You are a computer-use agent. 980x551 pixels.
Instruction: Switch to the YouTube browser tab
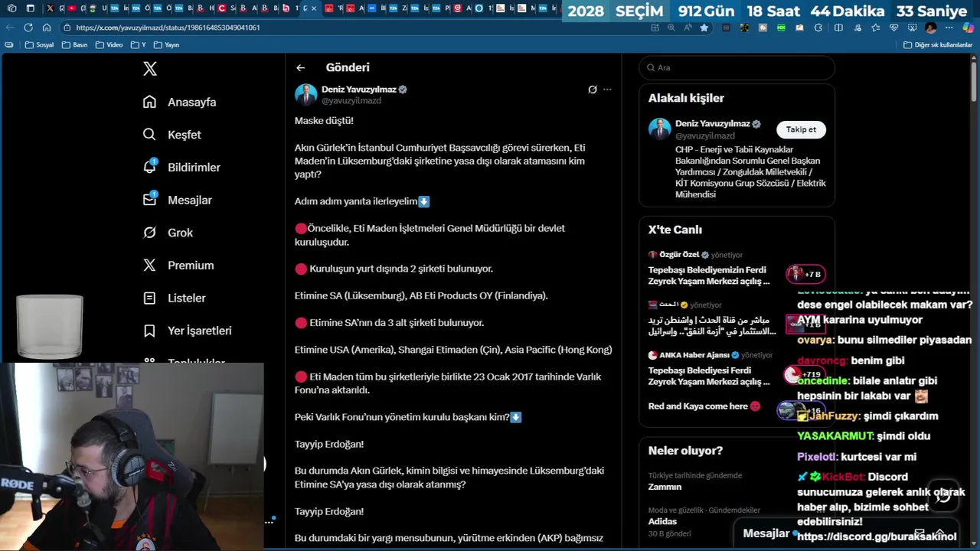point(72,8)
